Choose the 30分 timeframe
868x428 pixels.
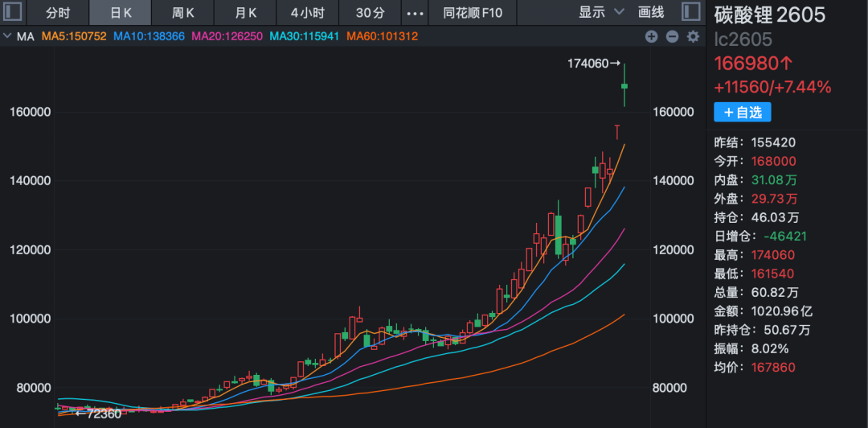pos(370,12)
